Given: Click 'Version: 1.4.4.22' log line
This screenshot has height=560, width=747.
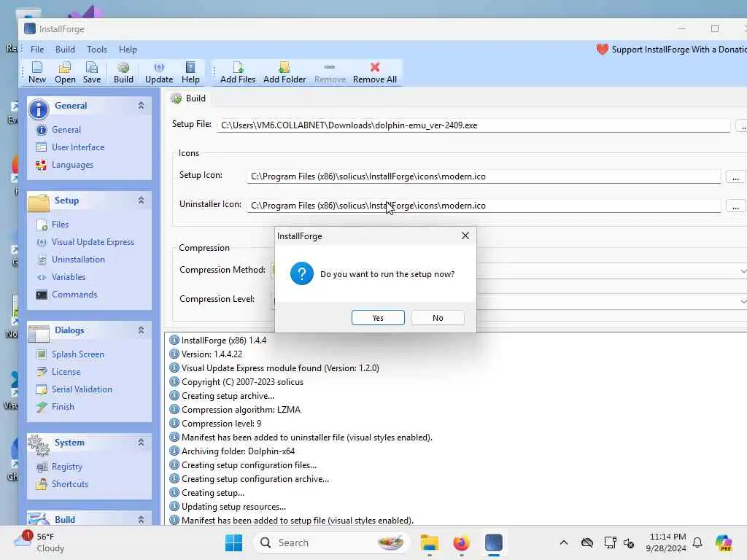Looking at the screenshot, I should pyautogui.click(x=212, y=354).
